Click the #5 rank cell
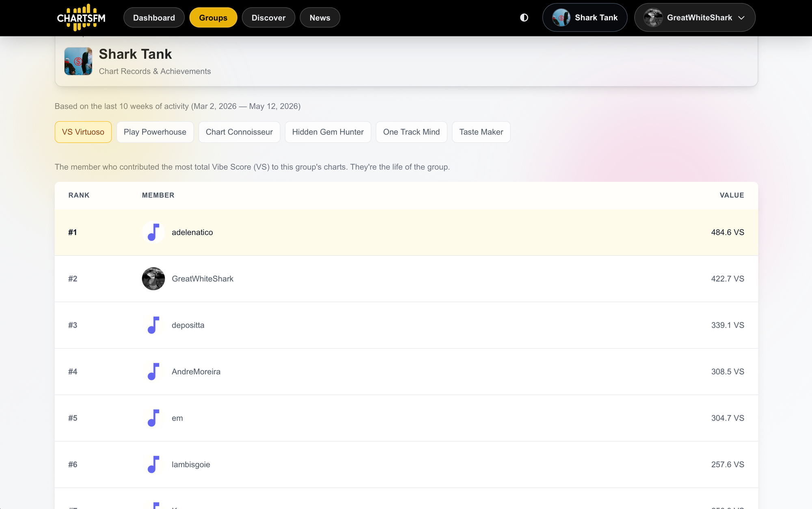Image resolution: width=812 pixels, height=509 pixels. (x=73, y=418)
